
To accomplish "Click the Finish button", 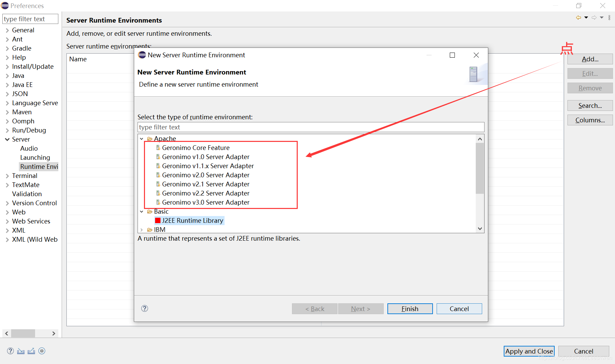I will click(410, 309).
